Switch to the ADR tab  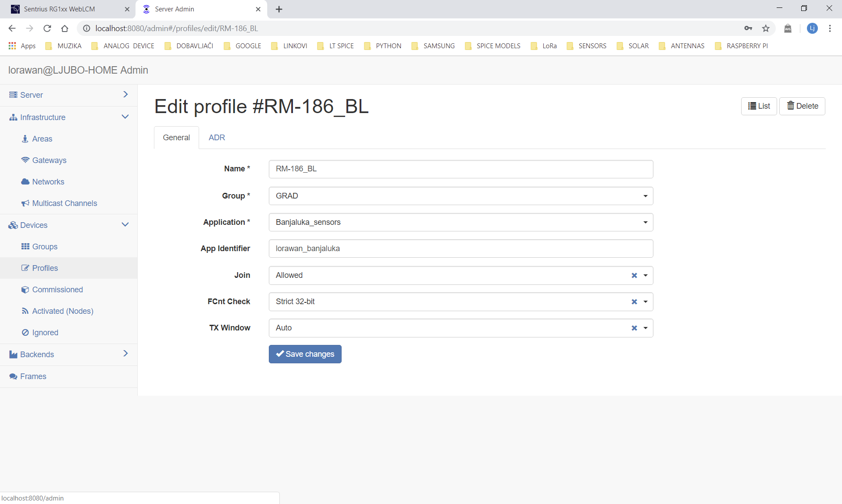coord(217,138)
